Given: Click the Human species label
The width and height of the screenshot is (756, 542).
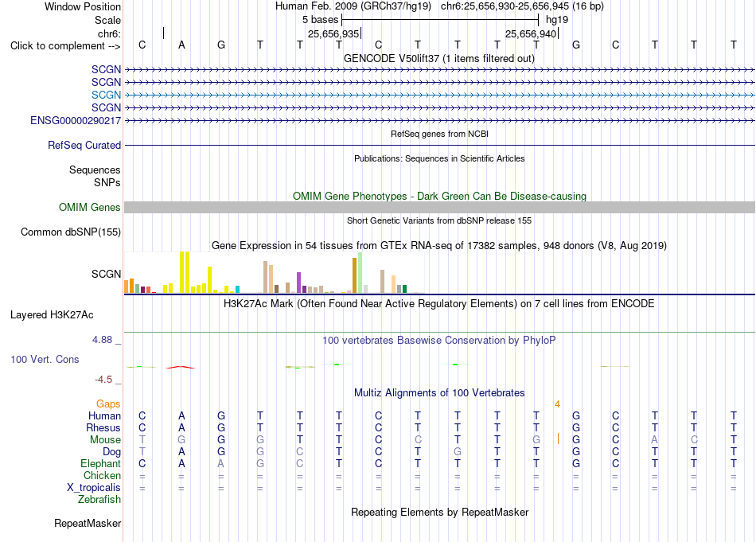Looking at the screenshot, I should pos(104,415).
